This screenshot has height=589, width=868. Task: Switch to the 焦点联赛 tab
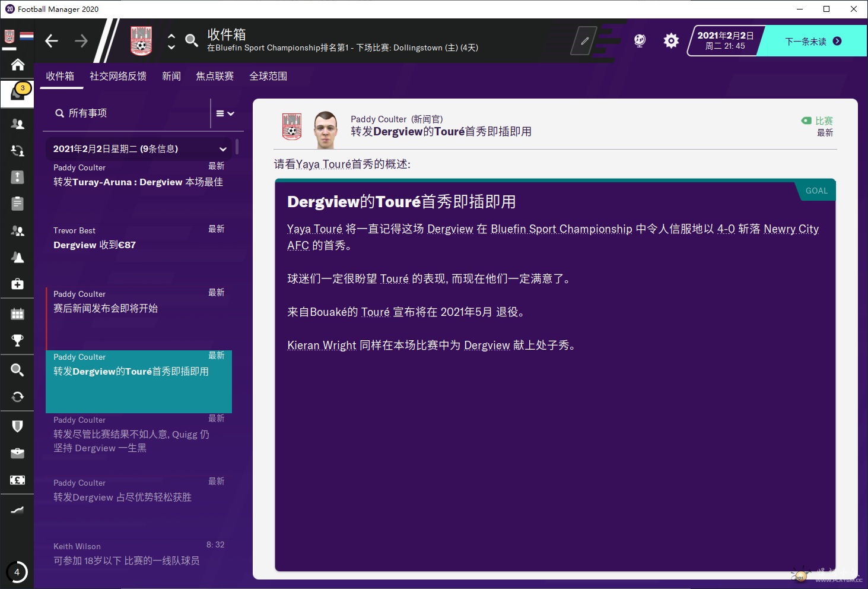coord(215,76)
